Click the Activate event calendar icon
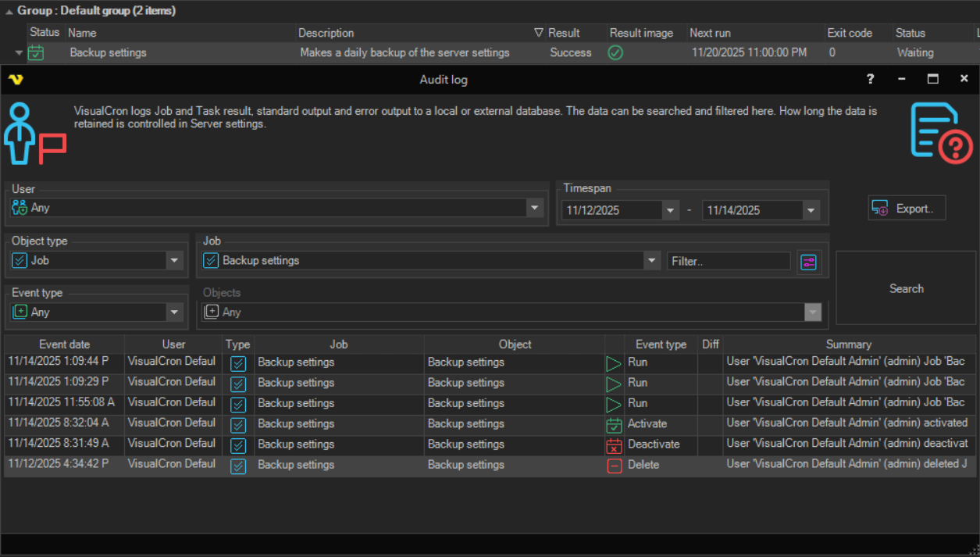980x557 pixels. point(614,424)
